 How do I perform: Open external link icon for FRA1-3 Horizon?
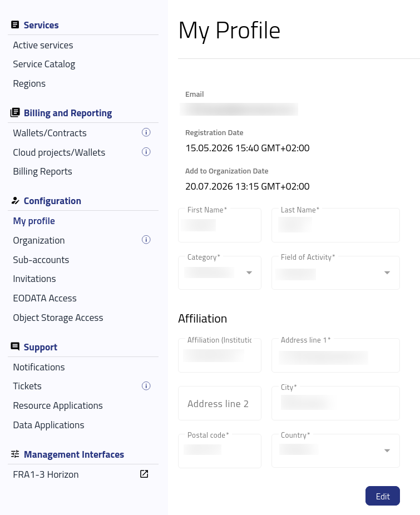pos(144,474)
